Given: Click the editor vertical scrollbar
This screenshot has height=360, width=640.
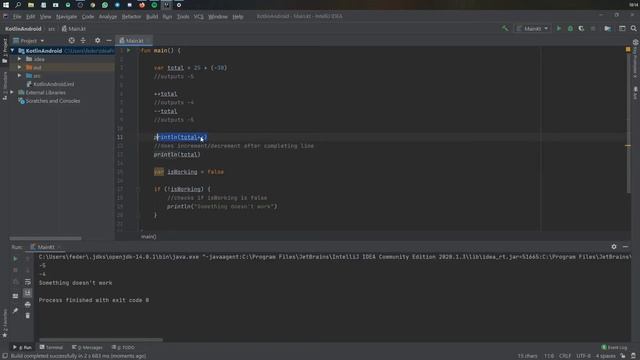Looking at the screenshot, I should (x=629, y=122).
